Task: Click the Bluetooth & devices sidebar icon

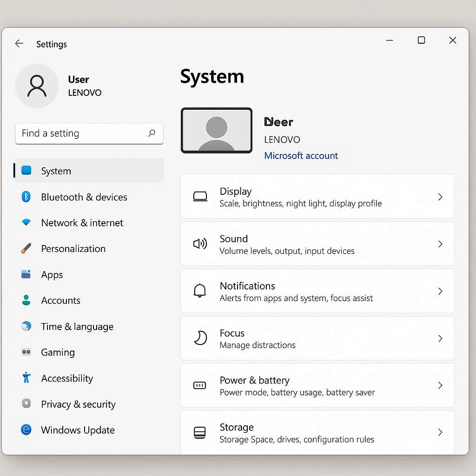Action: coord(26,197)
